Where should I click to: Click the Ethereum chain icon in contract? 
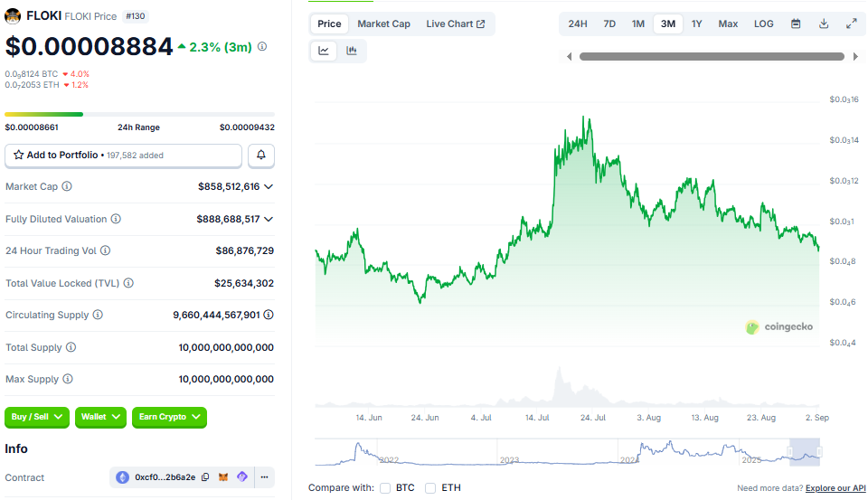[122, 477]
